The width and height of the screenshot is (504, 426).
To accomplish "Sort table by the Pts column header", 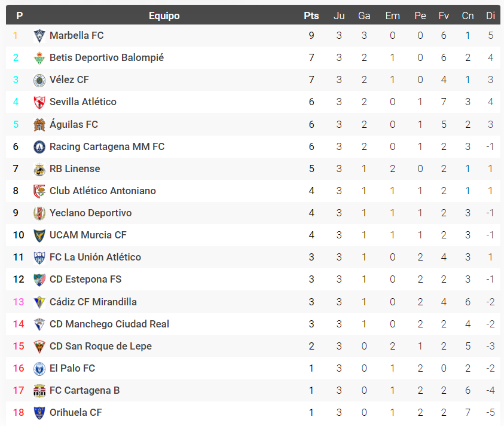I will tap(311, 16).
